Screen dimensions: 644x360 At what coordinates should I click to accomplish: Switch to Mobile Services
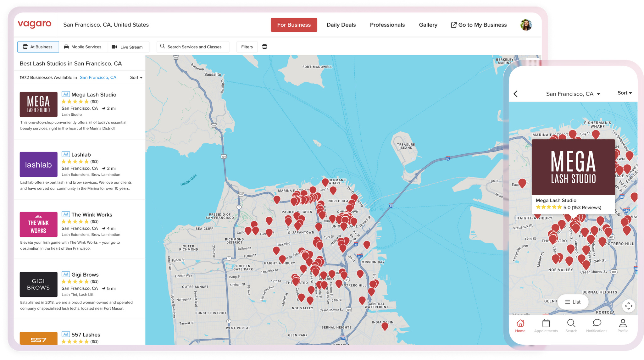[83, 47]
